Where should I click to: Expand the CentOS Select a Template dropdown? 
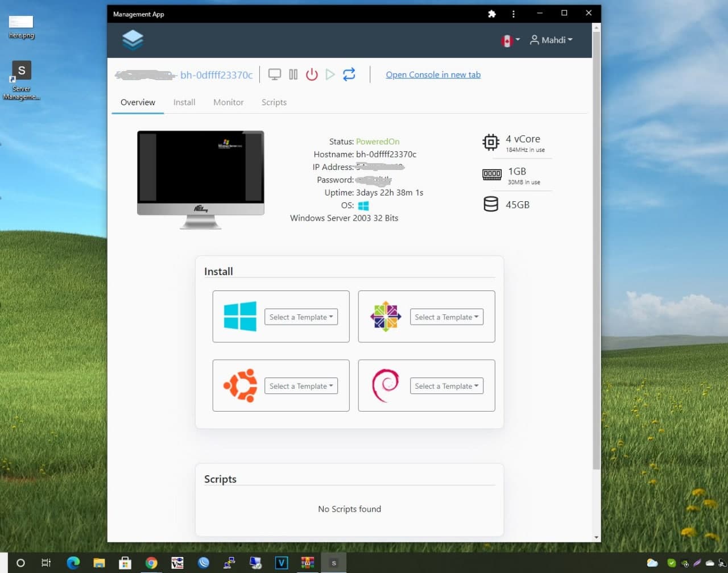[x=446, y=317]
